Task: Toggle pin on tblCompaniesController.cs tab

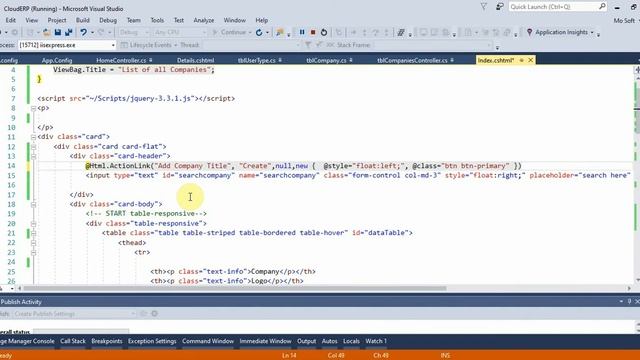Action: (452, 60)
